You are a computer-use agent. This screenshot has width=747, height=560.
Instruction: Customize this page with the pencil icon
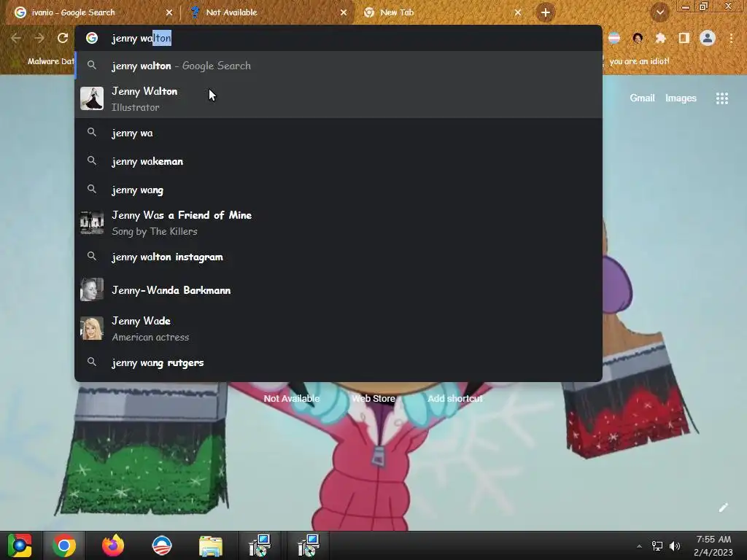coord(723,507)
